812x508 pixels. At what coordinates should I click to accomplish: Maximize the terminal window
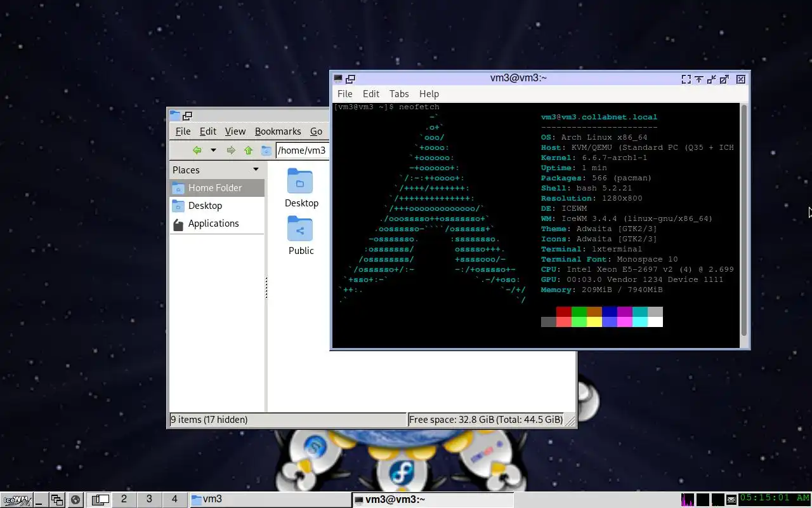724,79
